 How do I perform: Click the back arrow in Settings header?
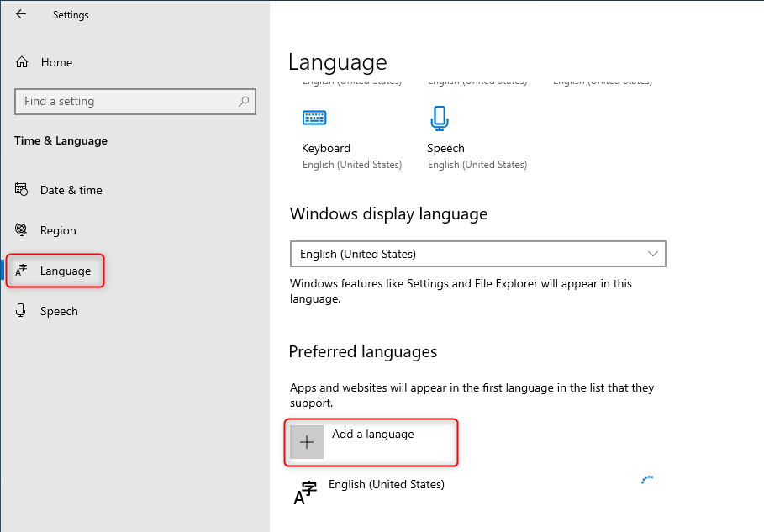(x=21, y=14)
